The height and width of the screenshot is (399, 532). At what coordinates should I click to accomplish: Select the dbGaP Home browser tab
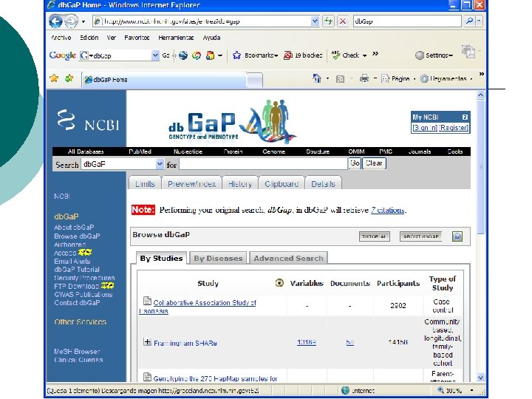coord(164,80)
